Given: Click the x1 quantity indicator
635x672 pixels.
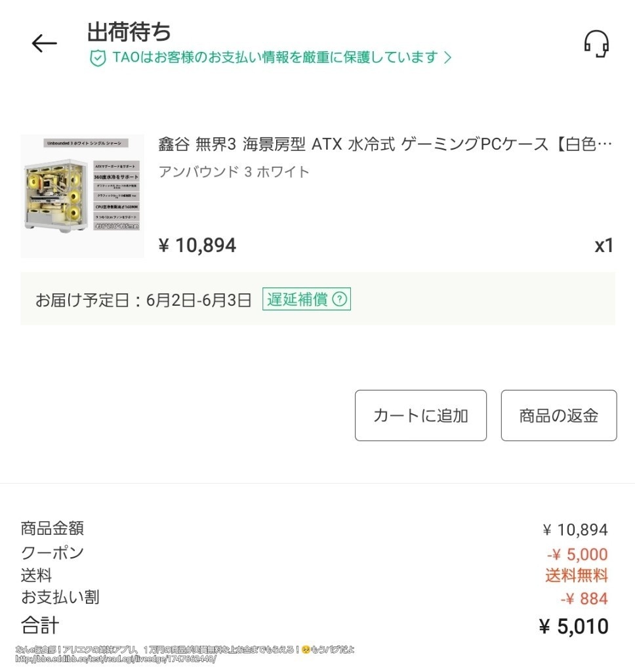Looking at the screenshot, I should 604,245.
